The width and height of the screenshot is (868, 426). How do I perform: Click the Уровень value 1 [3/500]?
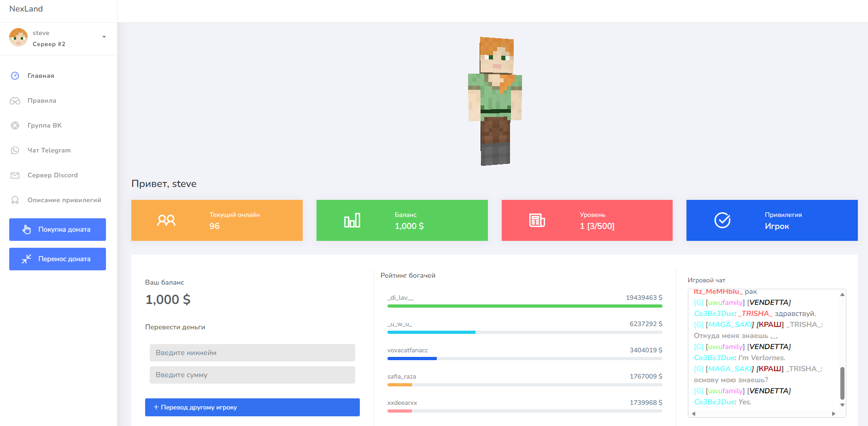click(x=597, y=226)
